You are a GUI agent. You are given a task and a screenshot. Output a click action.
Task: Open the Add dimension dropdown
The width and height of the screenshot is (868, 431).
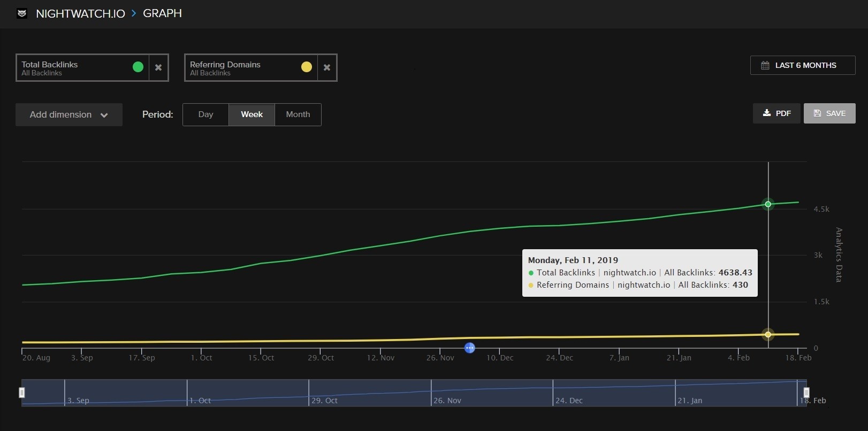tap(69, 115)
